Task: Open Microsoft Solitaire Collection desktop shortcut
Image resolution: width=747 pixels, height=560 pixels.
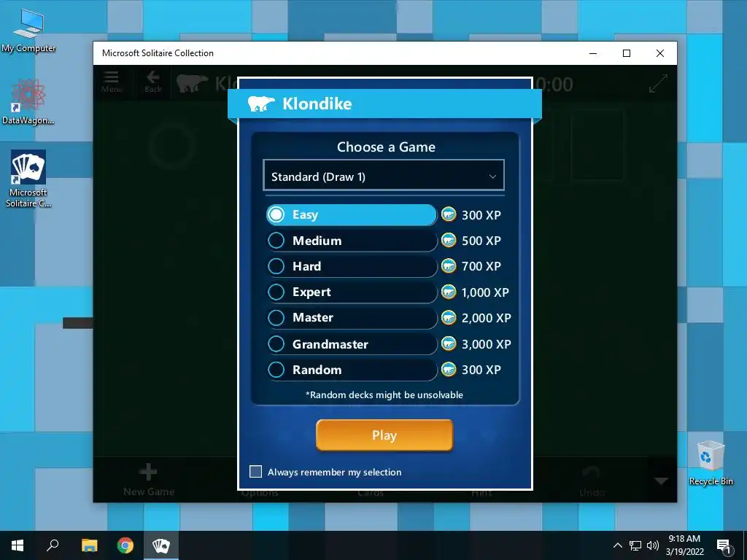Action: [x=28, y=178]
